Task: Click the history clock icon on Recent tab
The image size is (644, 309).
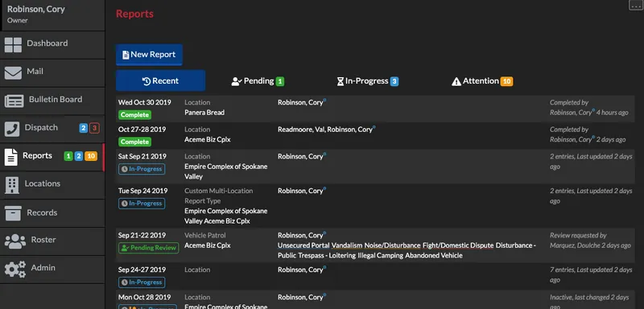Action: pyautogui.click(x=147, y=81)
